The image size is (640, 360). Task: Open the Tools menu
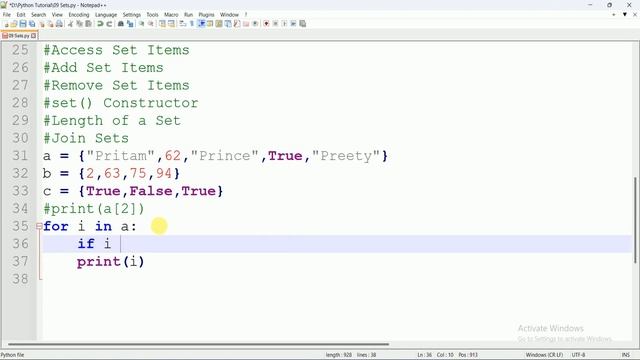(152, 15)
